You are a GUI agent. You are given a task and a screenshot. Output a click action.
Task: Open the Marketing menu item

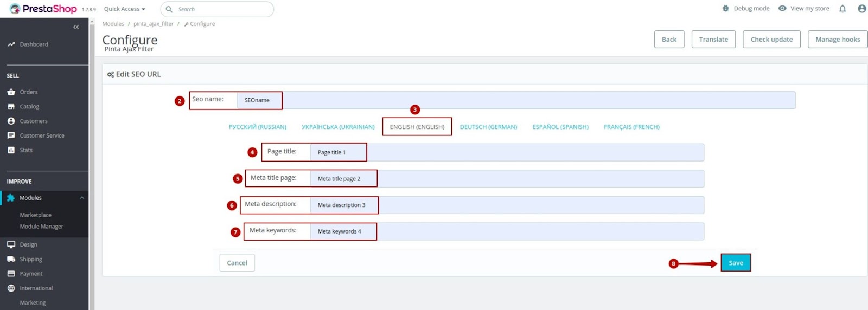coord(33,303)
